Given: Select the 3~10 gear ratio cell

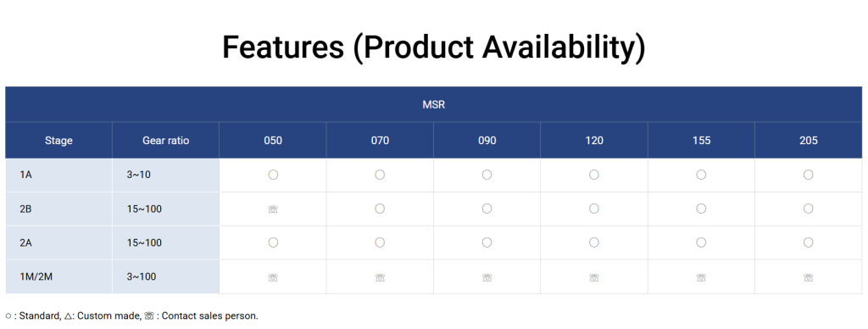Looking at the screenshot, I should pyautogui.click(x=165, y=175).
